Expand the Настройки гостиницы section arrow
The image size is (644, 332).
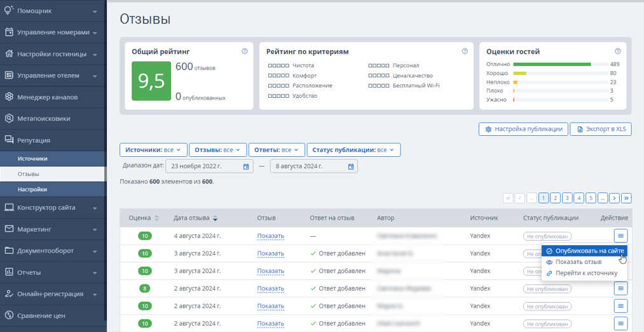(95, 55)
